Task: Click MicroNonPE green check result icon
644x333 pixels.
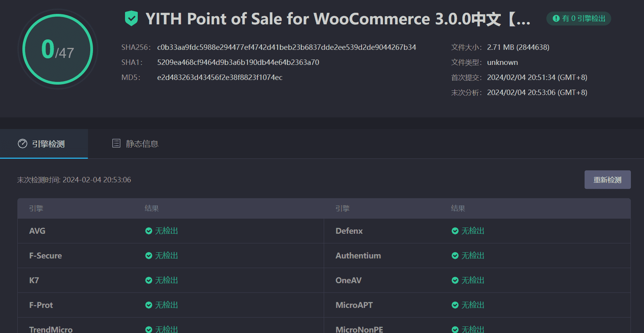Action: click(x=455, y=330)
